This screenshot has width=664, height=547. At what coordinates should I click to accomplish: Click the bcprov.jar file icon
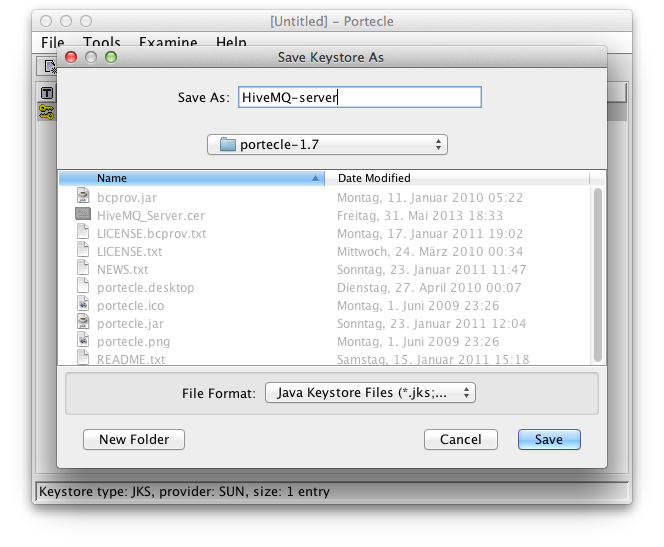(x=84, y=197)
